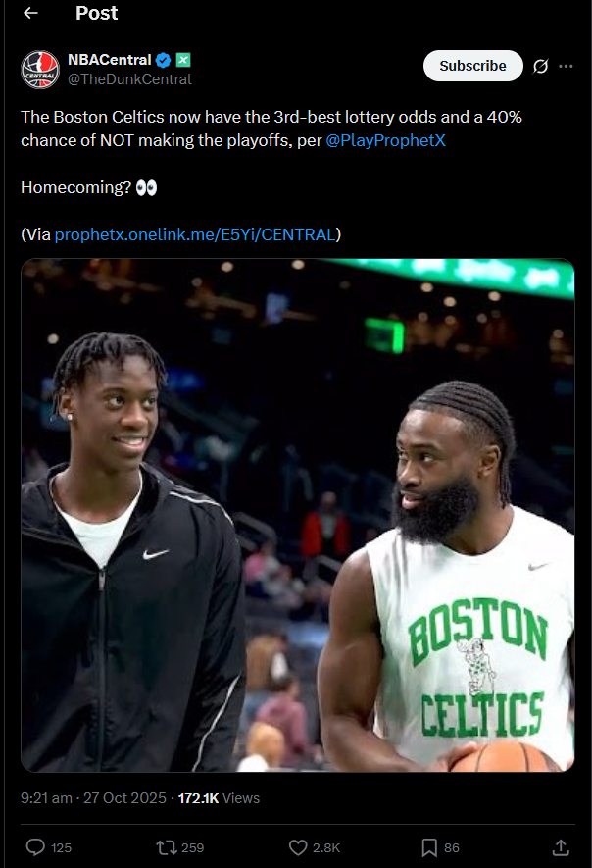
Task: Share the post via upload icon
Action: (561, 847)
